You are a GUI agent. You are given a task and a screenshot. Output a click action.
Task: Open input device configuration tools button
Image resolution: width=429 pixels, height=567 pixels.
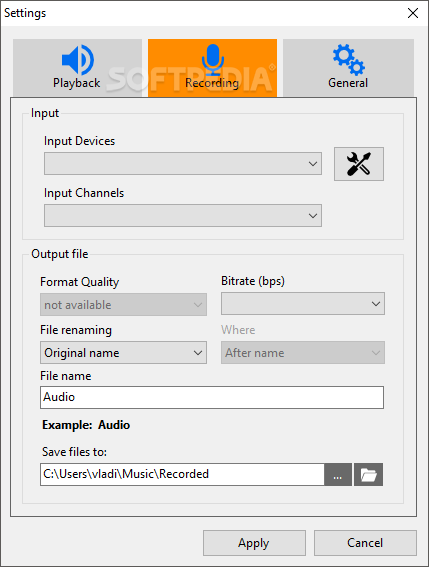359,164
